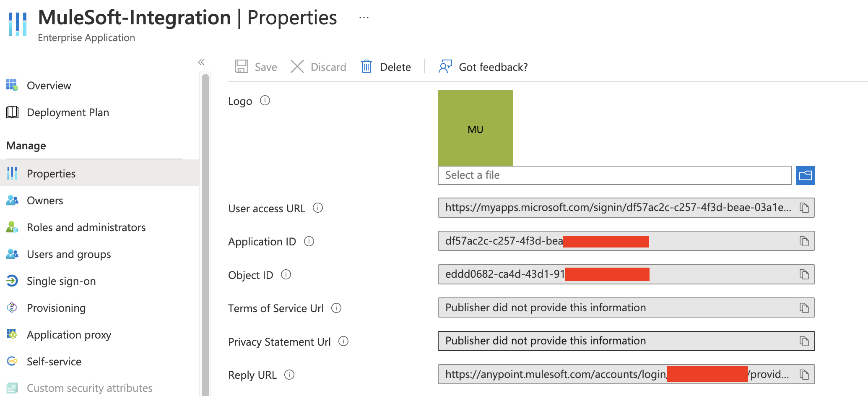
Task: Click the Save toolbar button
Action: [256, 67]
